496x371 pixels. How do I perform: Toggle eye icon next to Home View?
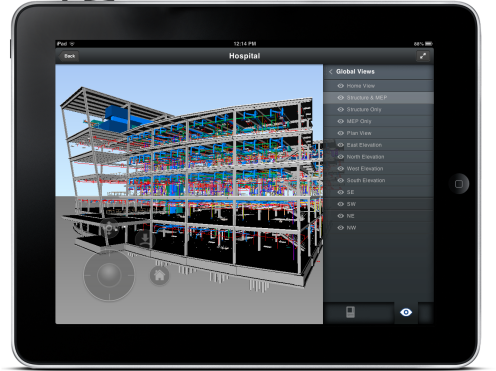coord(340,86)
